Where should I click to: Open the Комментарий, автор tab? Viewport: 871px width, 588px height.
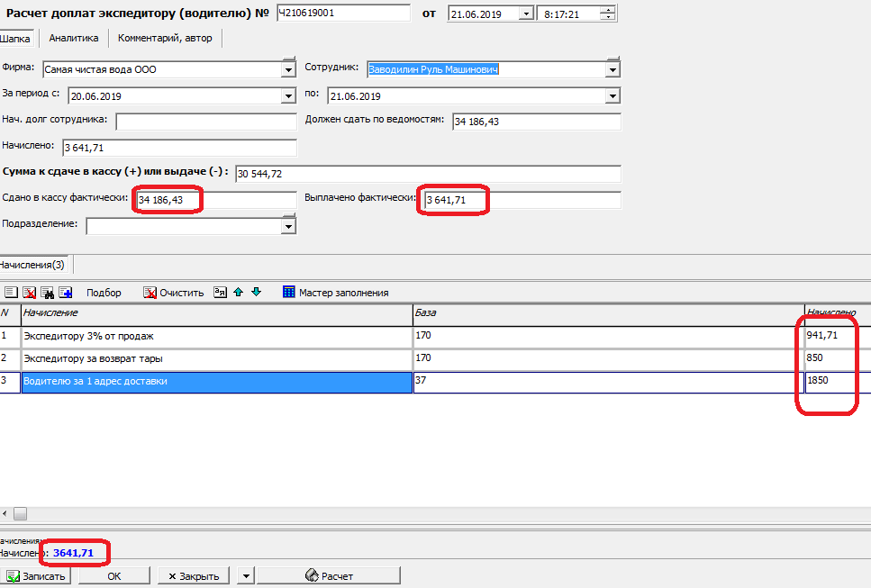[164, 38]
